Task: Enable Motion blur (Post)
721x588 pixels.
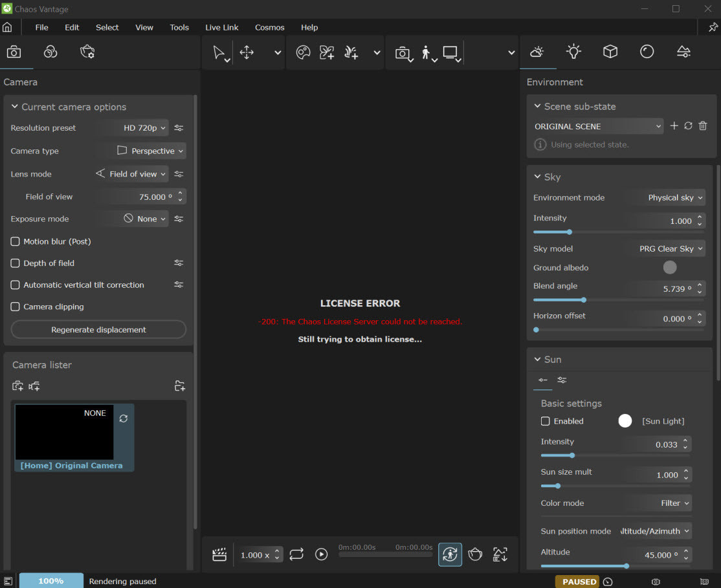Action: point(15,241)
